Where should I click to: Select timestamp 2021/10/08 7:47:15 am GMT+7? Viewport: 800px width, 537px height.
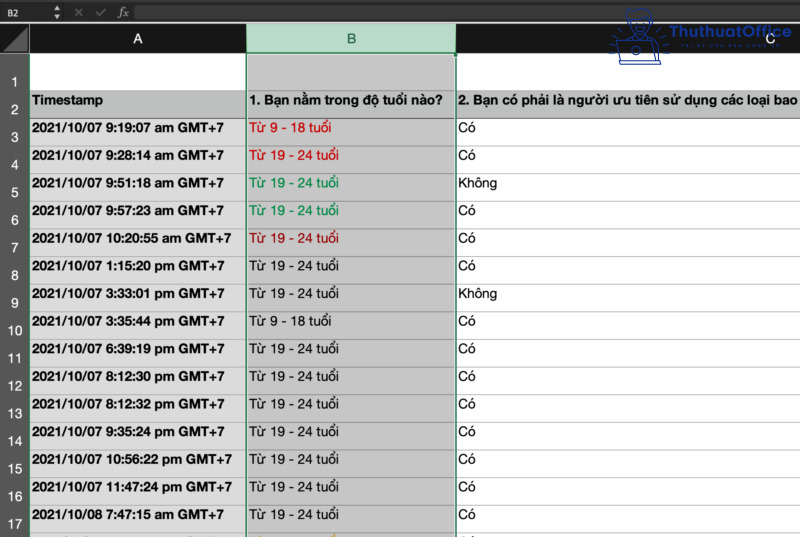tap(138, 519)
